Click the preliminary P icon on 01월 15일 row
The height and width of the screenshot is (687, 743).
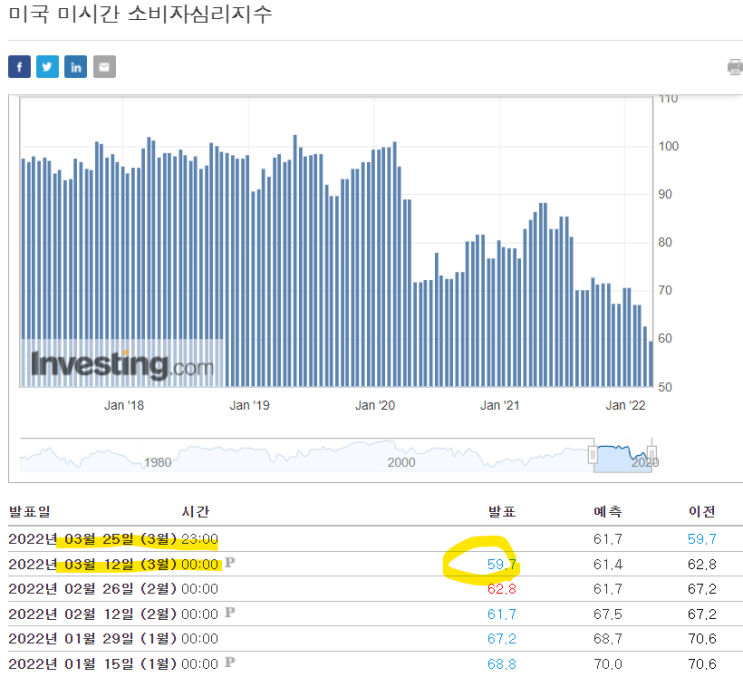pyautogui.click(x=230, y=662)
